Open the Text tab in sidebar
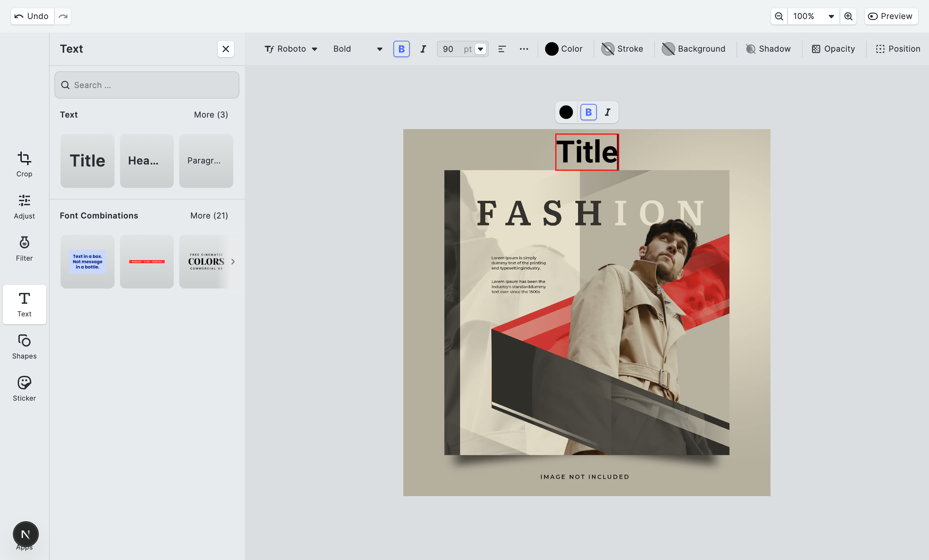Screen dimensions: 929x560 click(x=24, y=304)
